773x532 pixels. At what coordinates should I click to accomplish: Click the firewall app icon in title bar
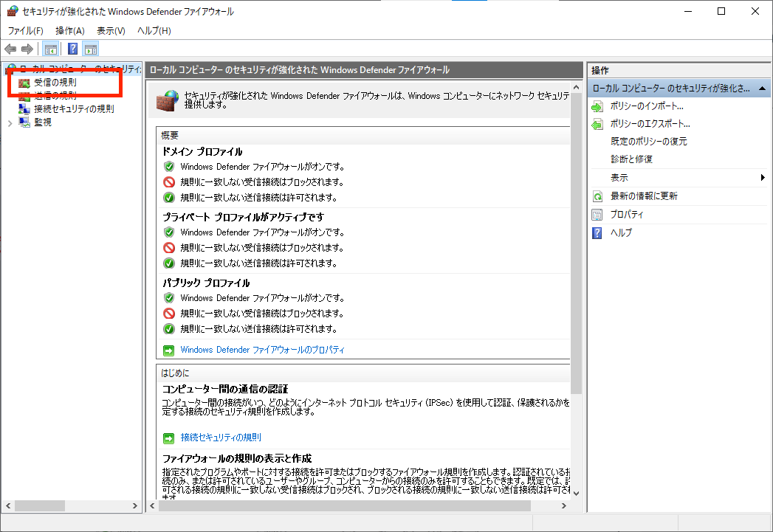13,11
